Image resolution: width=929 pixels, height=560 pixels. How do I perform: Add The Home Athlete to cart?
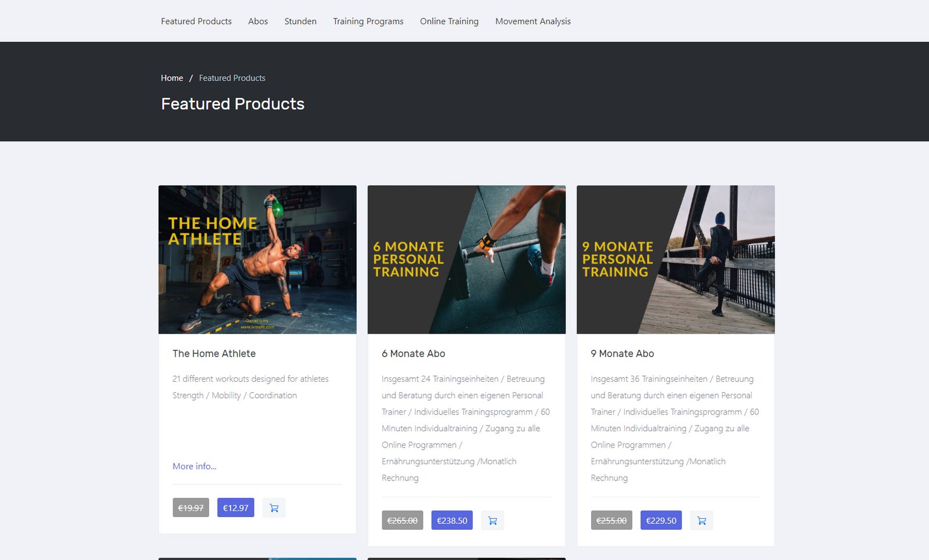tap(274, 508)
